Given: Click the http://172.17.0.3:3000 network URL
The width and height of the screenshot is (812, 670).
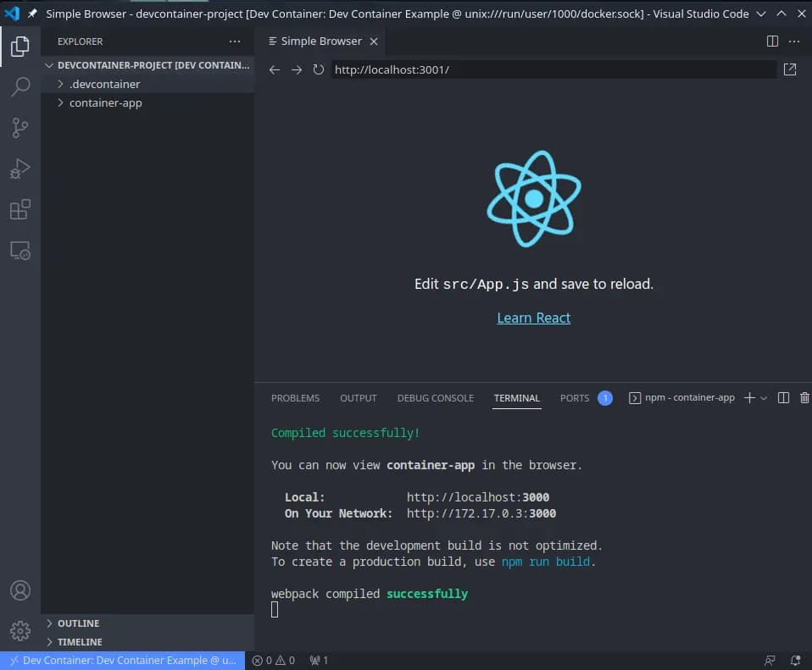Looking at the screenshot, I should [481, 513].
